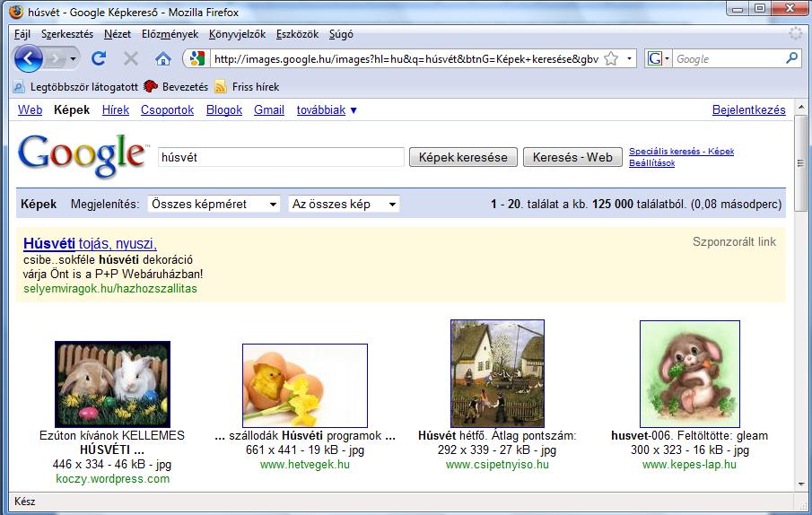Click the scrollbar down arrow
This screenshot has width=812, height=515.
(801, 484)
